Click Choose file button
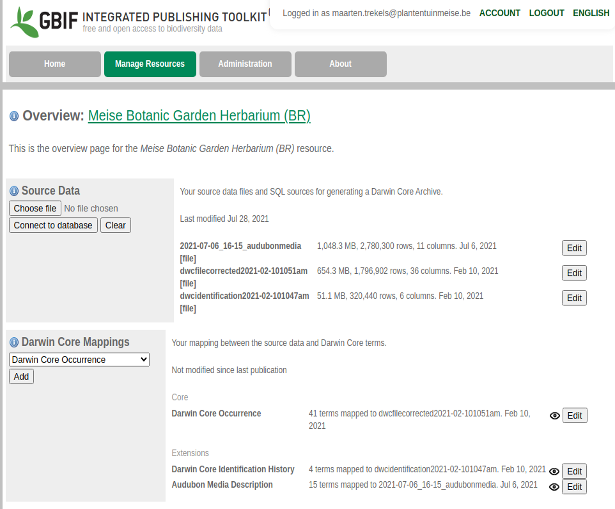 (35, 208)
